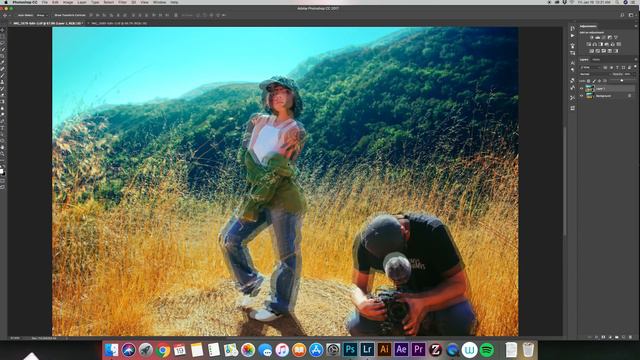640x360 pixels.
Task: Select the Layer 1 thumbnail
Action: point(589,89)
